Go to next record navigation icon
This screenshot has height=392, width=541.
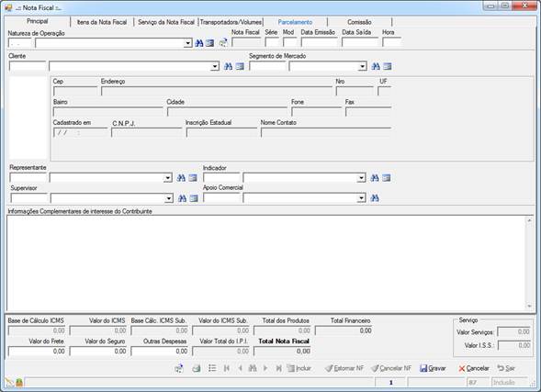pyautogui.click(x=265, y=368)
